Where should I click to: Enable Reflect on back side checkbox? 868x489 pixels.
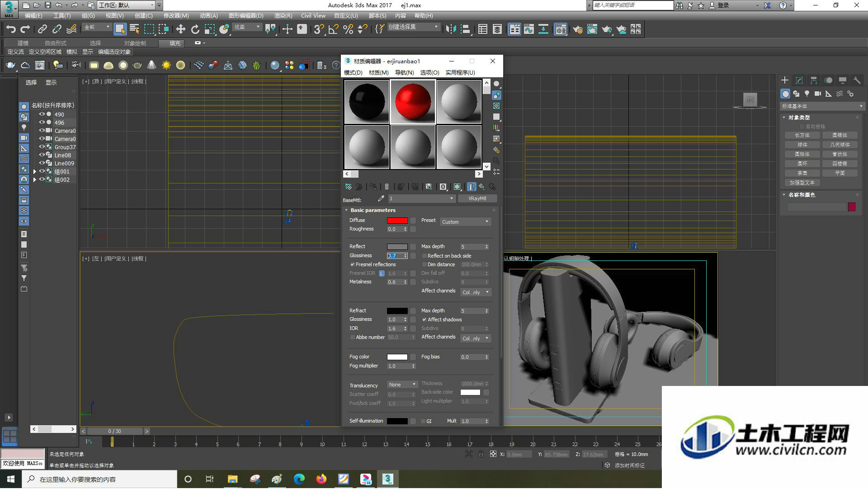coord(425,256)
